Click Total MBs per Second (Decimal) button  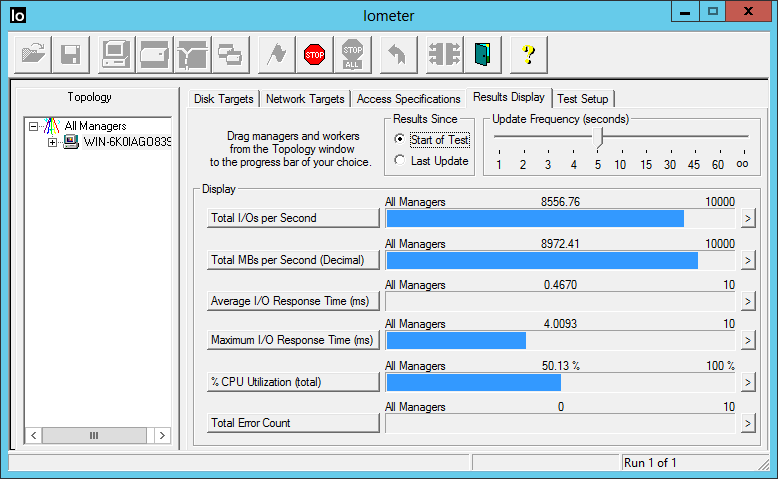[293, 260]
